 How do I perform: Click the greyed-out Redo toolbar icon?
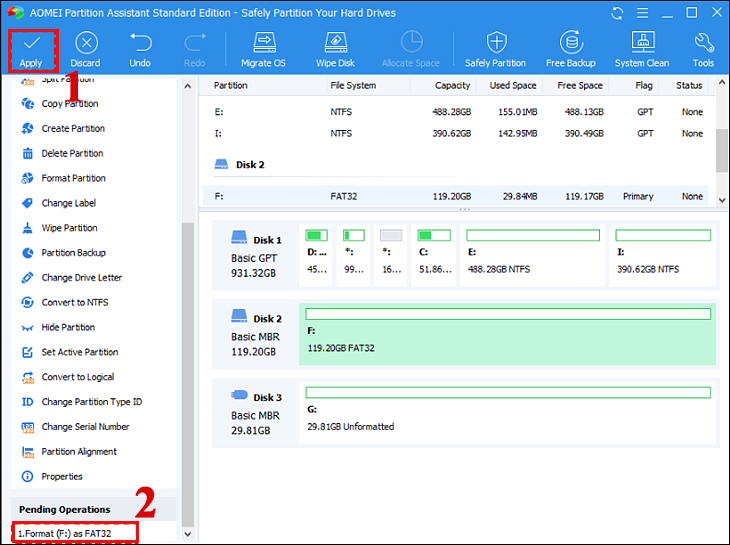pos(195,50)
